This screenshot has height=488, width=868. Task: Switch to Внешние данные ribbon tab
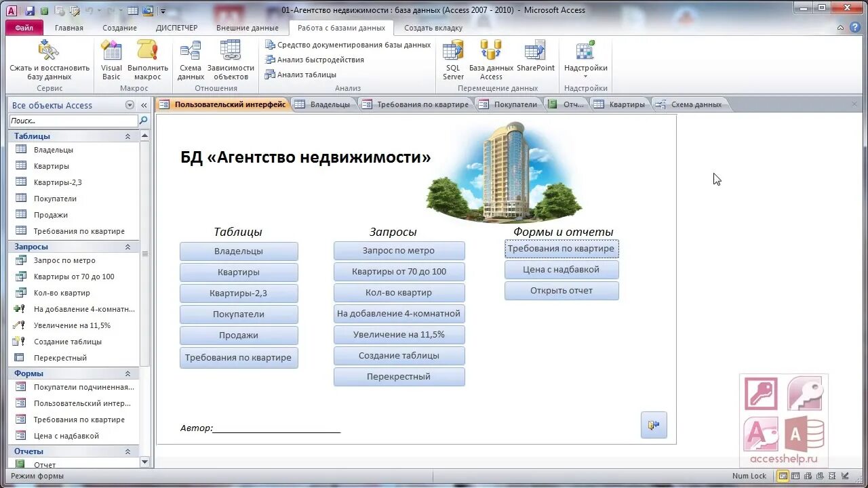point(248,28)
